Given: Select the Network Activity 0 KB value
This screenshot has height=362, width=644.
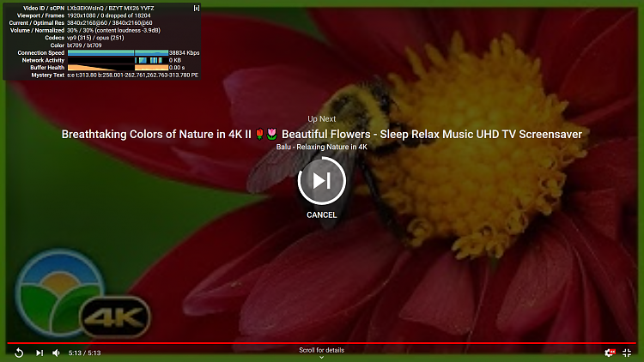Looking at the screenshot, I should (x=175, y=60).
